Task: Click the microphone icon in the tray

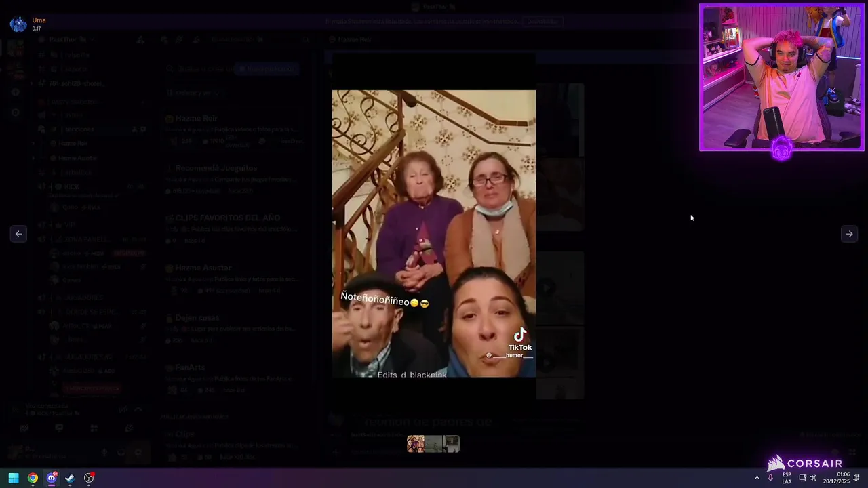Action: [x=770, y=478]
